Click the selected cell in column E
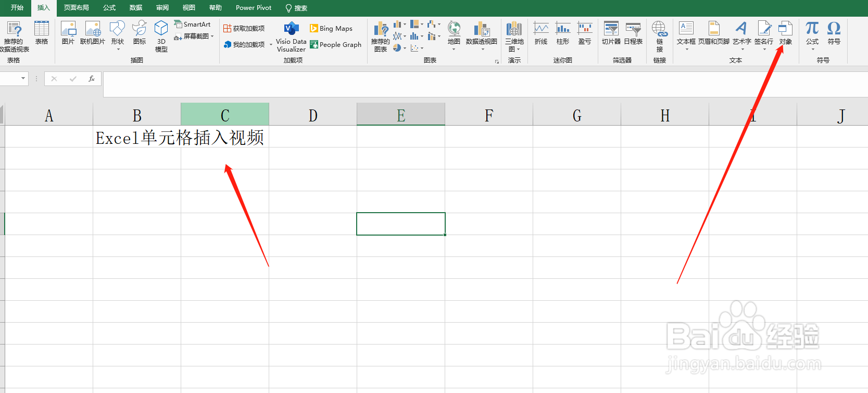868x393 pixels. [x=401, y=224]
